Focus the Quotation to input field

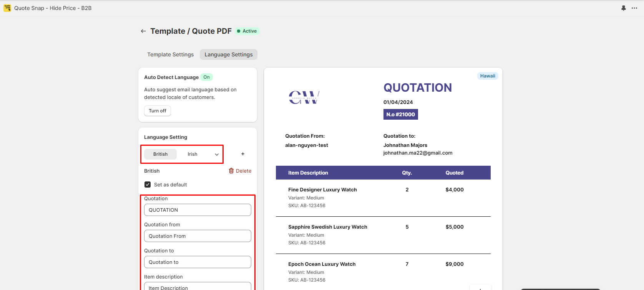click(198, 262)
